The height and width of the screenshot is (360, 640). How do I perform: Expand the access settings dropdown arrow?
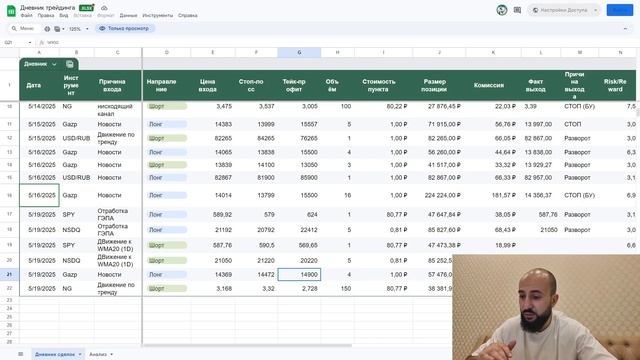point(596,10)
